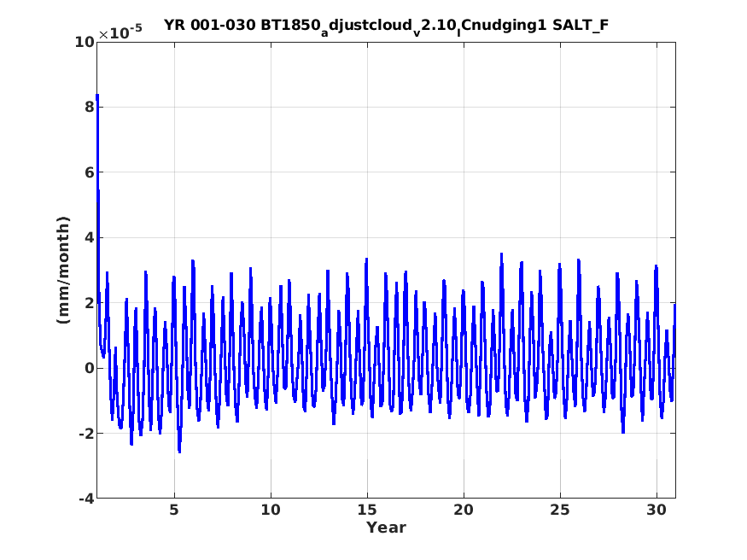This screenshot has width=747, height=560.
Task: Click y-axis tick label '-2'
Action: [87, 434]
